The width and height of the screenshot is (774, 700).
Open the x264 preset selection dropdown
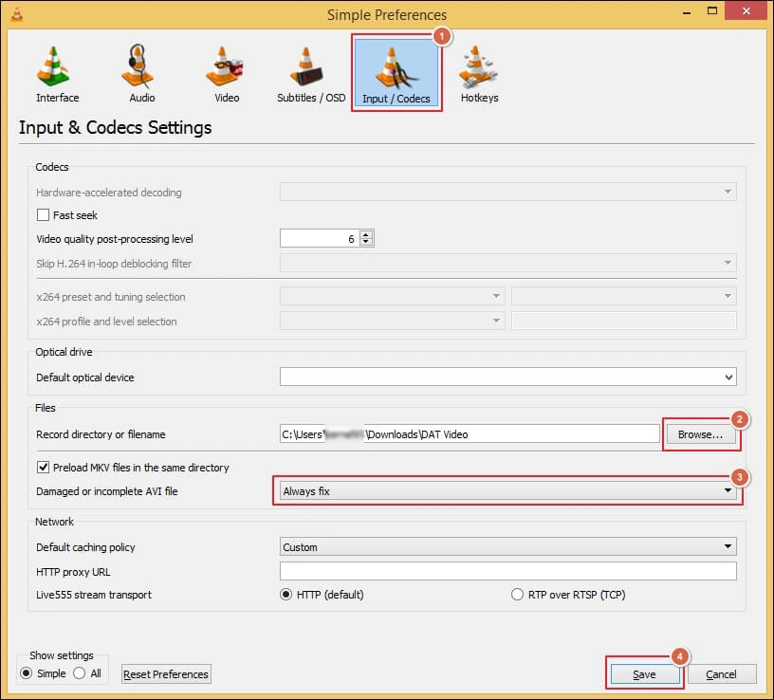point(393,296)
